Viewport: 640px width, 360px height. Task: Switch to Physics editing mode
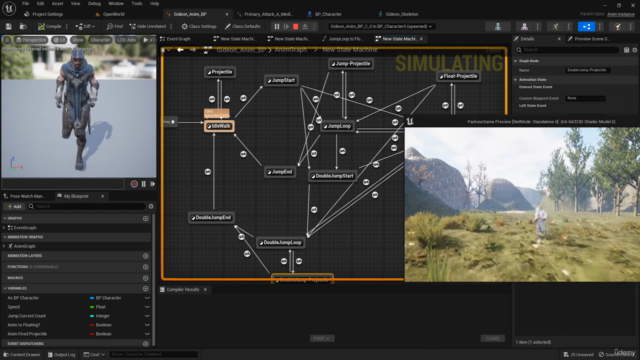(x=618, y=27)
